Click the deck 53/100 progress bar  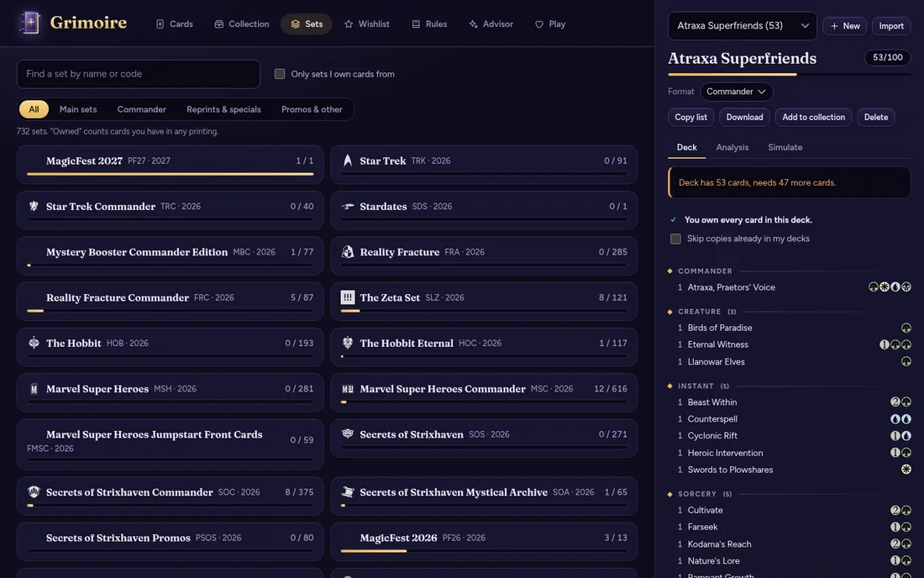click(789, 74)
